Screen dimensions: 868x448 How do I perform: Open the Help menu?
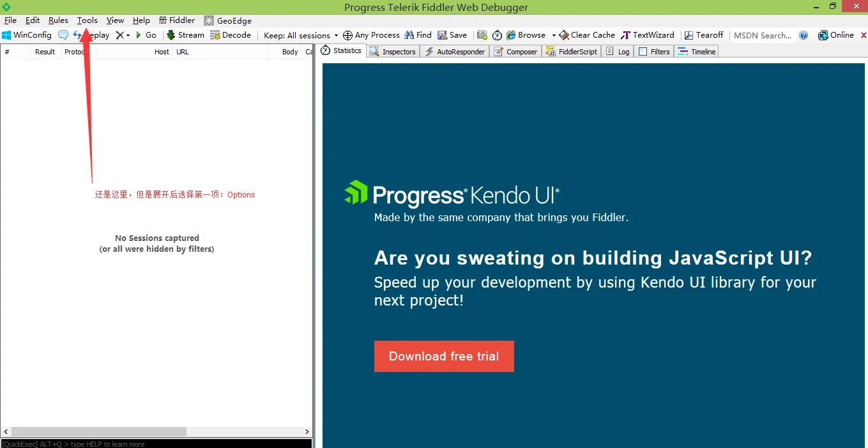coord(141,20)
